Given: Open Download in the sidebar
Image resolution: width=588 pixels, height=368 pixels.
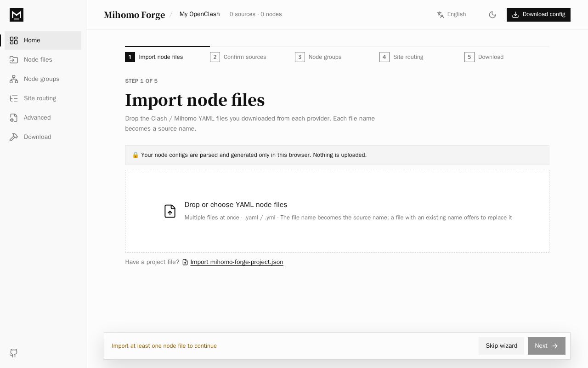Looking at the screenshot, I should coord(43,137).
